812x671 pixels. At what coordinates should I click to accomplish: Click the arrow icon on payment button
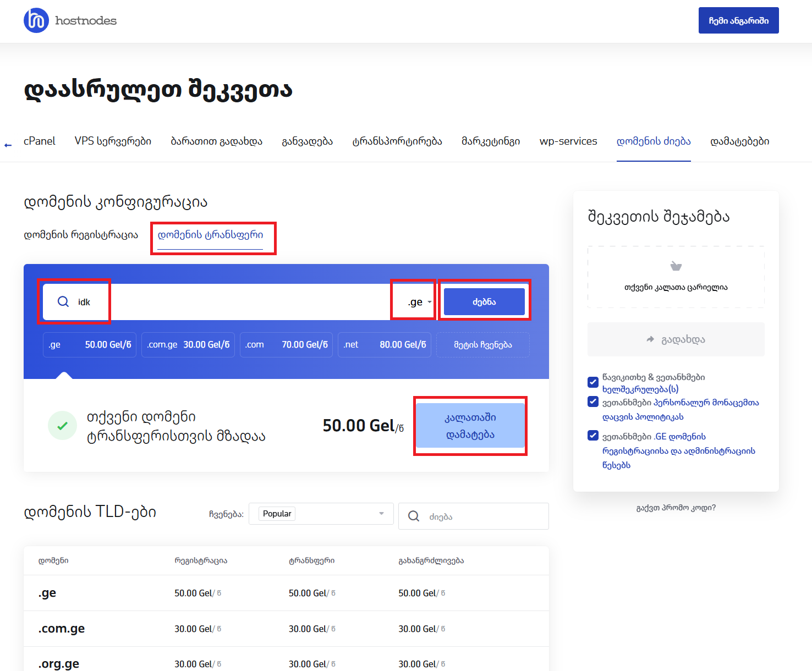coord(650,339)
